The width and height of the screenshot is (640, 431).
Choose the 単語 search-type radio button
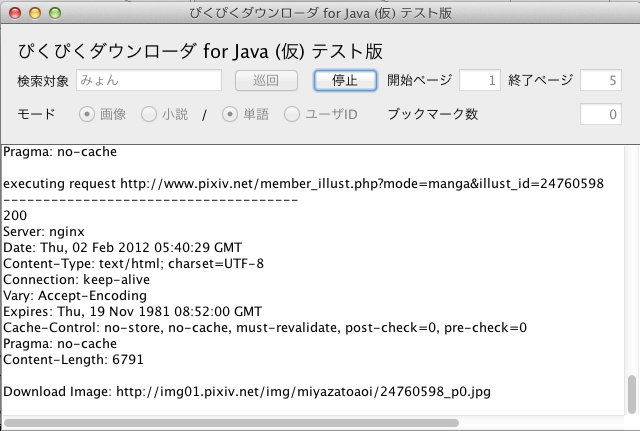(x=230, y=114)
